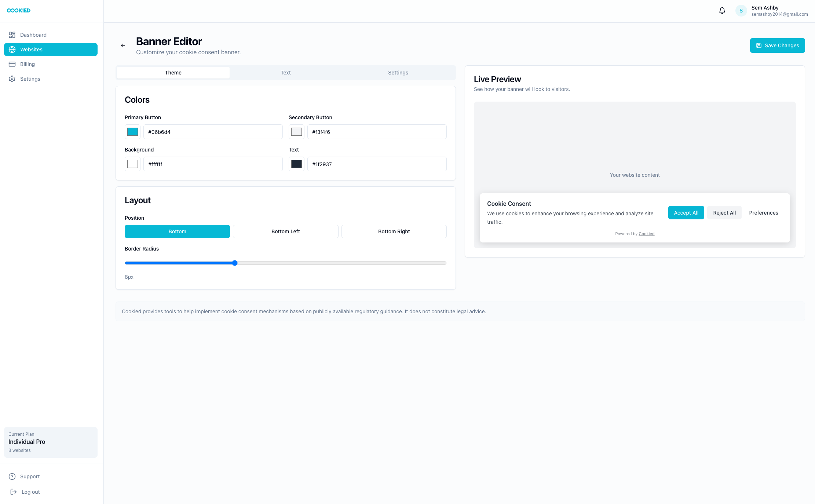Image resolution: width=815 pixels, height=504 pixels.
Task: Select Bottom Right banner position
Action: tap(394, 231)
